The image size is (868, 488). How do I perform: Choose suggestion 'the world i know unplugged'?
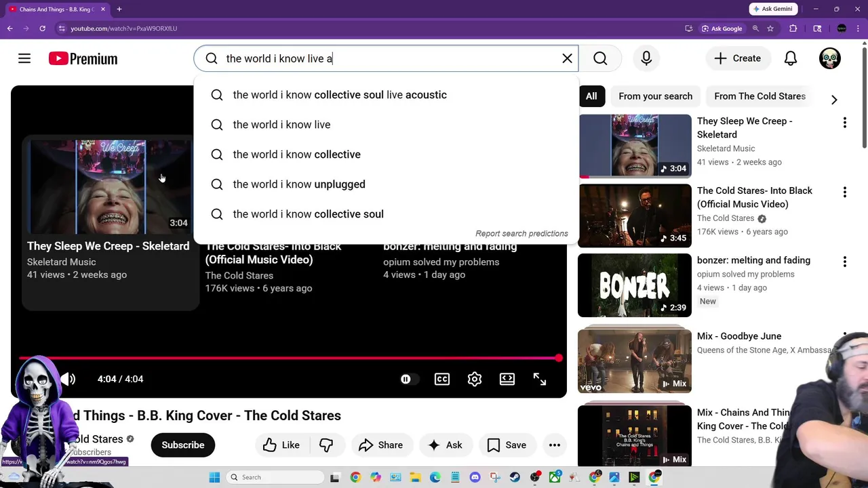click(x=386, y=184)
